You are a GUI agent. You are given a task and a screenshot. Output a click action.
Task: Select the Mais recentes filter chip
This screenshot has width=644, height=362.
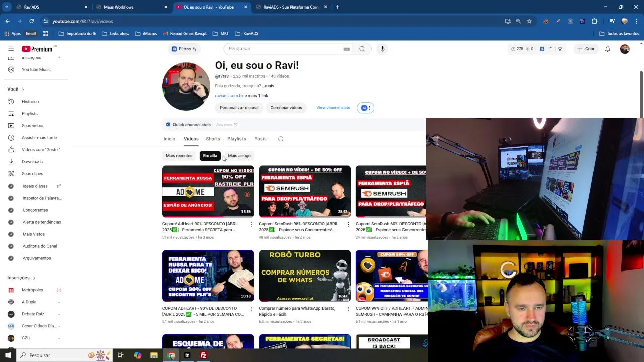179,156
